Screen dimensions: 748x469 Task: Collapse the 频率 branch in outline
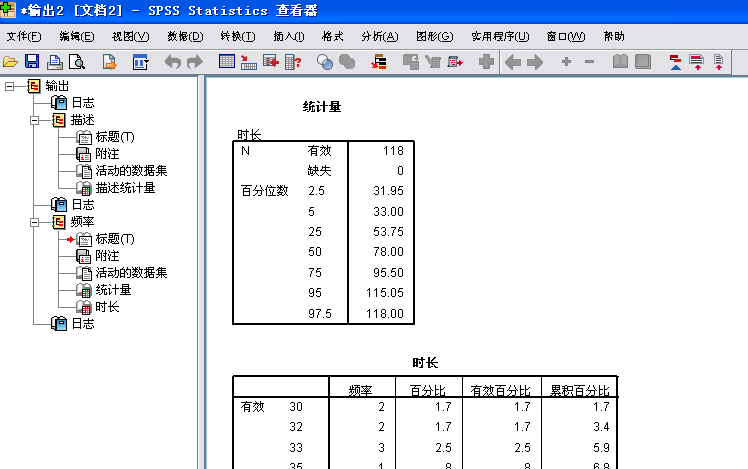pyautogui.click(x=35, y=222)
